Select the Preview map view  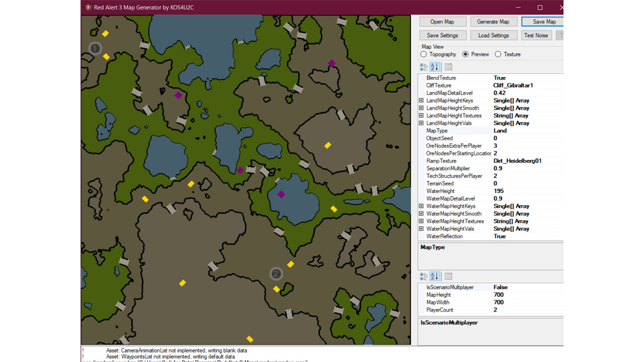point(465,54)
